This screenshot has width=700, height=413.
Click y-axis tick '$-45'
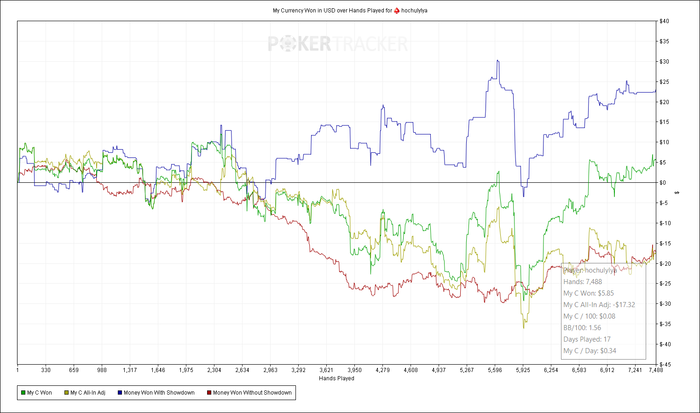664,364
